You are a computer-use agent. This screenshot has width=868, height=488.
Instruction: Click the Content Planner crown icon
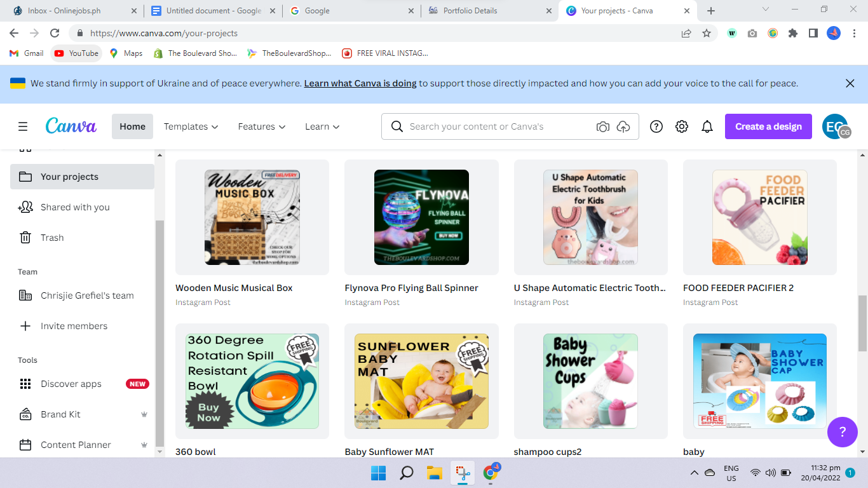click(x=144, y=445)
